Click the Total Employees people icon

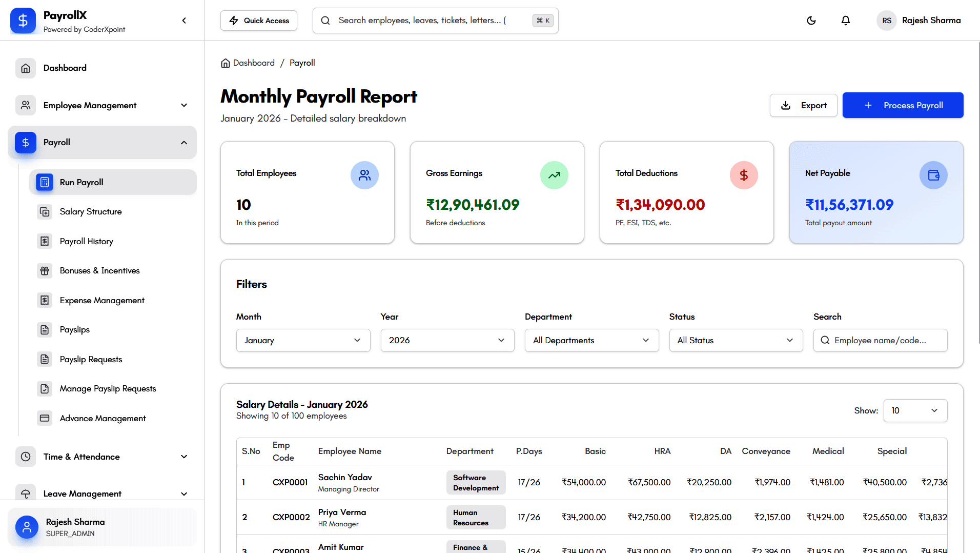click(364, 175)
